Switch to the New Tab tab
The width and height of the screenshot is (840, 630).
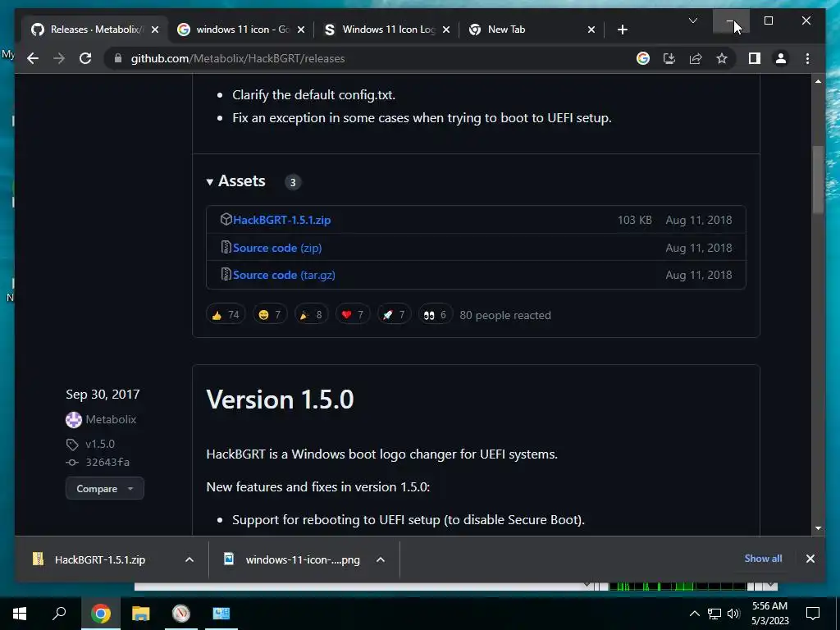pos(532,30)
